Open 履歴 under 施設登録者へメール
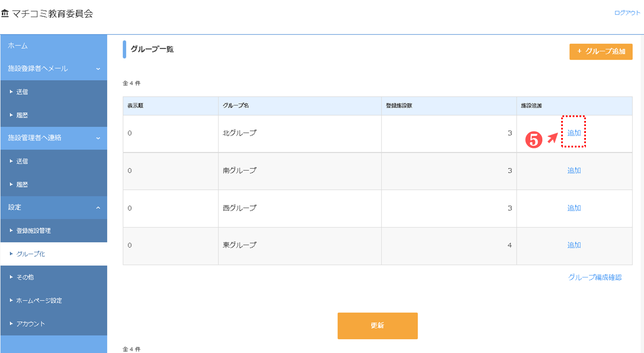The image size is (644, 353). (x=54, y=115)
